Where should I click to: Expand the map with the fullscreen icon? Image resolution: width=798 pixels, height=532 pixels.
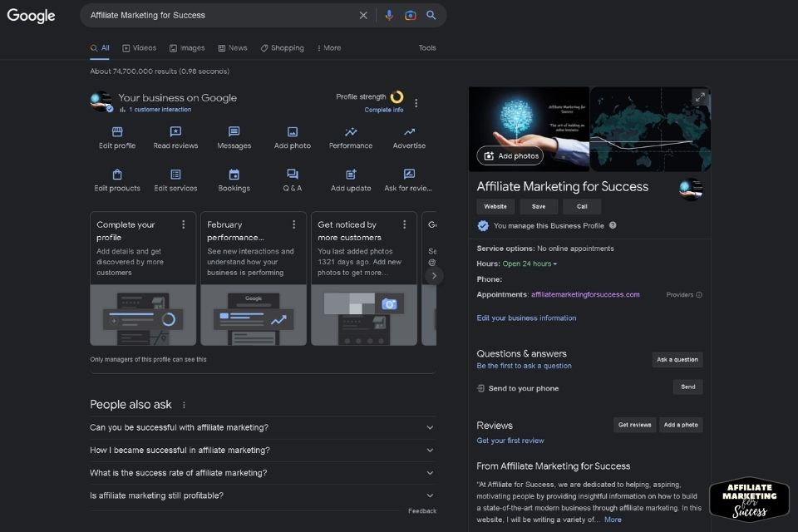700,96
